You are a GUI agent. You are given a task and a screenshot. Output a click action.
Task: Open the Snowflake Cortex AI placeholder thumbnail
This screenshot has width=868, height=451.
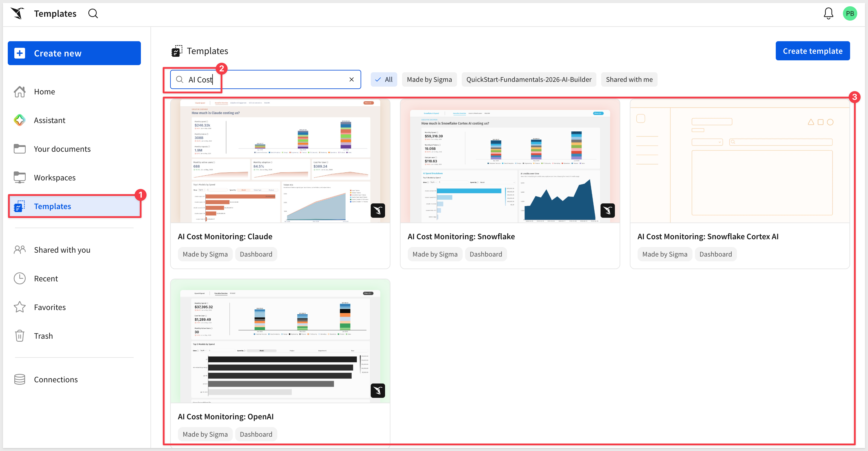tap(740, 161)
